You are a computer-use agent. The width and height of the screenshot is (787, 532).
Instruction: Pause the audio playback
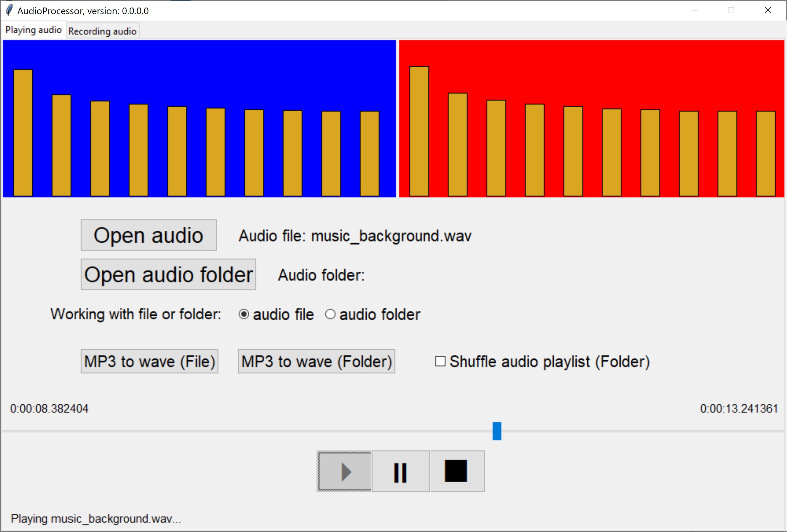[400, 471]
